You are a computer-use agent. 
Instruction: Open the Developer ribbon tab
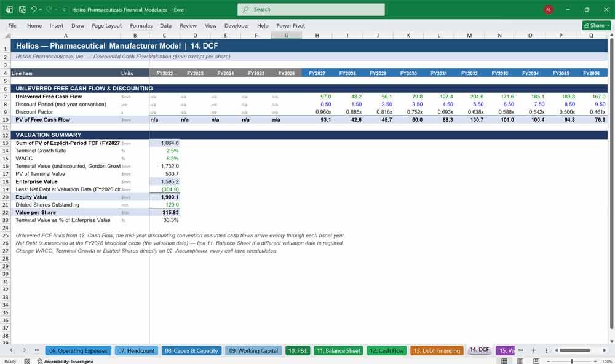237,25
